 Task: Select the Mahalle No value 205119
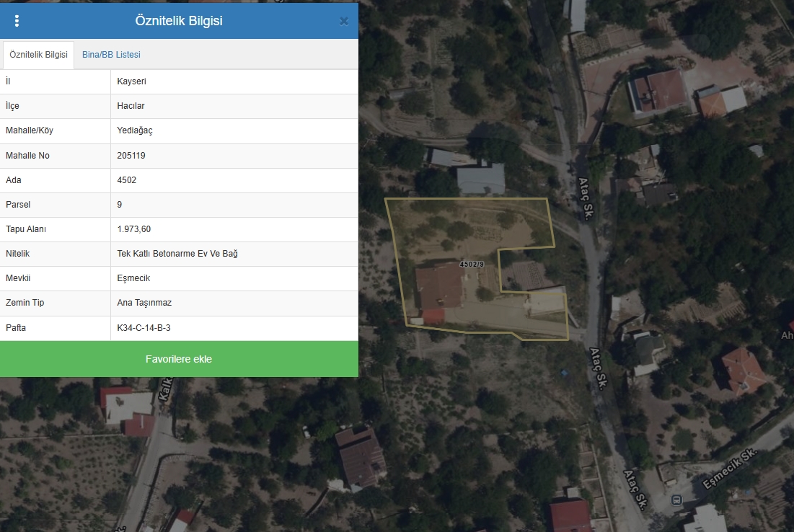[131, 156]
